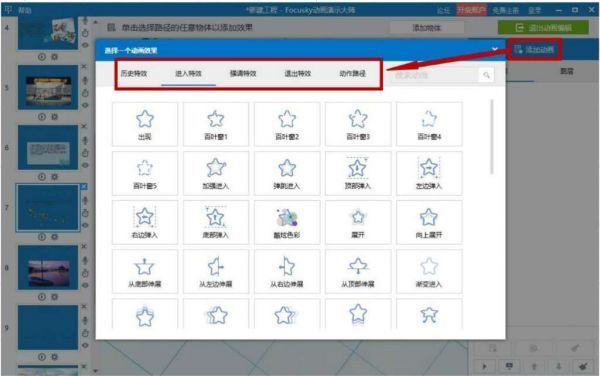
Task: Click the down arrow of slide list scrollbar
Action: click(95, 371)
